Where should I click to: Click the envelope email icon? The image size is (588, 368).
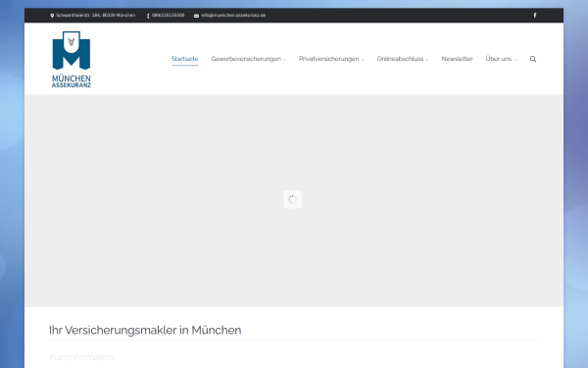[196, 16]
